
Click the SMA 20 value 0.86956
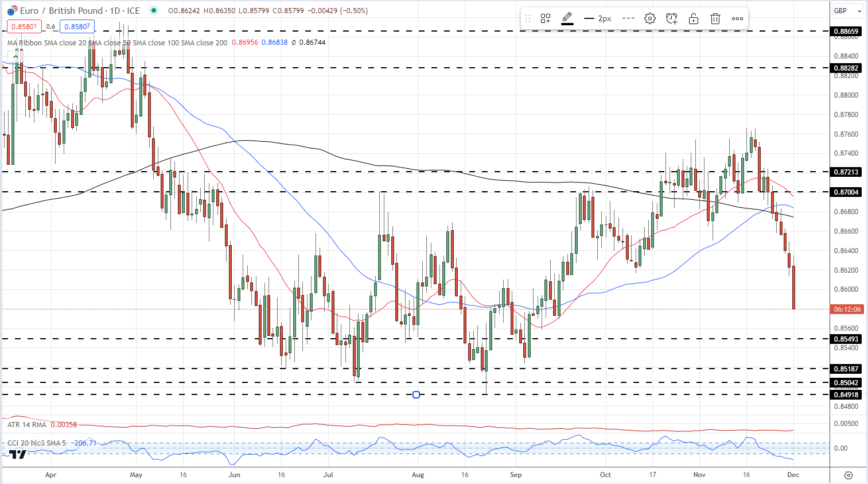245,42
